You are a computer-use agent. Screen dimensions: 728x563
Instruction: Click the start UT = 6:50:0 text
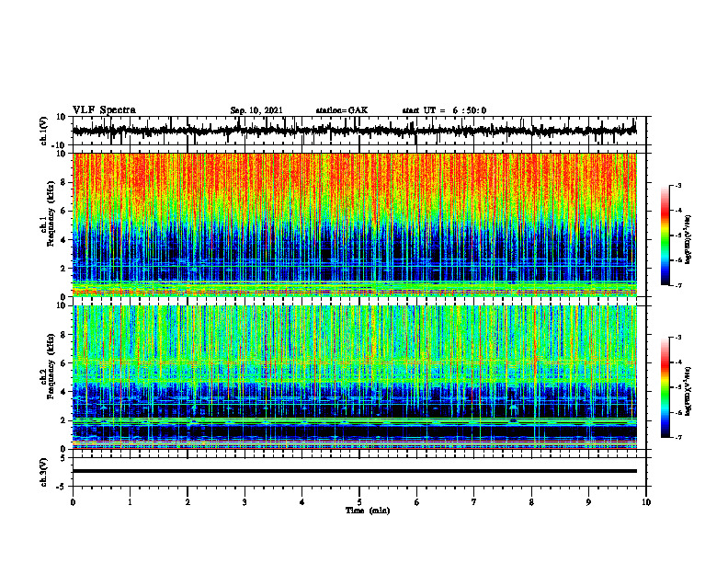pyautogui.click(x=444, y=110)
